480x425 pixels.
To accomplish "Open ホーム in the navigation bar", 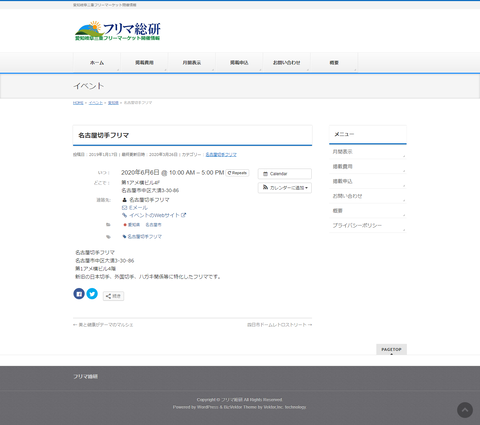I will (x=97, y=63).
